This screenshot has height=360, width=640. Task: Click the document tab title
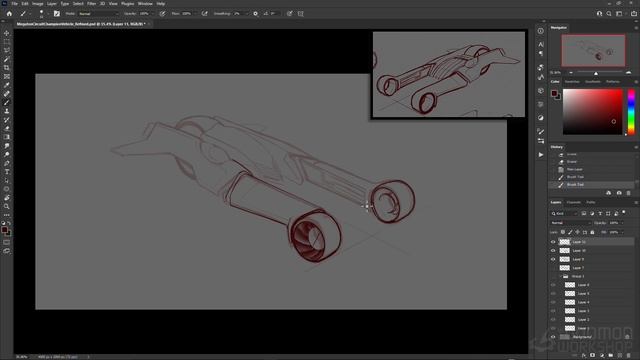click(81, 24)
